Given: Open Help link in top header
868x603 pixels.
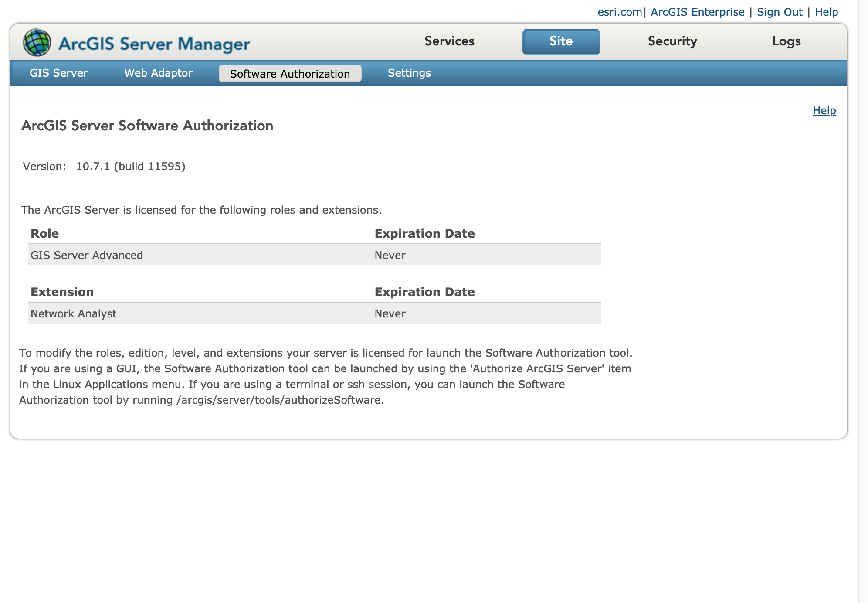Looking at the screenshot, I should pyautogui.click(x=826, y=12).
